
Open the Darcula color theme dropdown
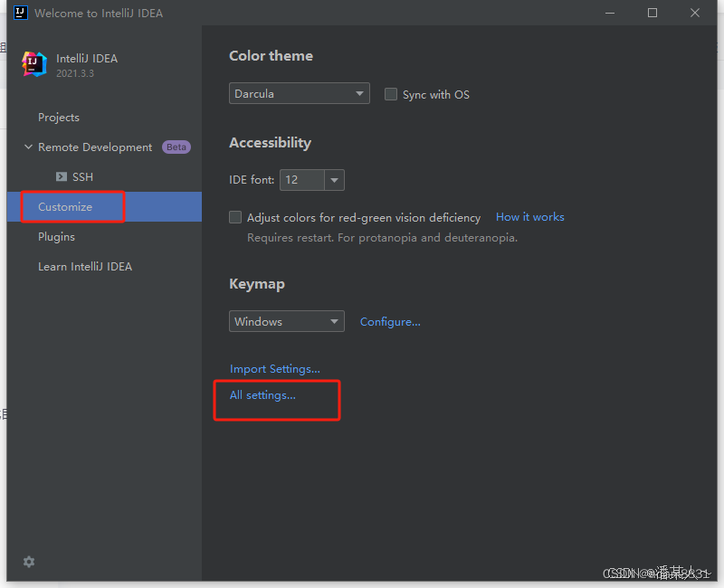(x=300, y=93)
